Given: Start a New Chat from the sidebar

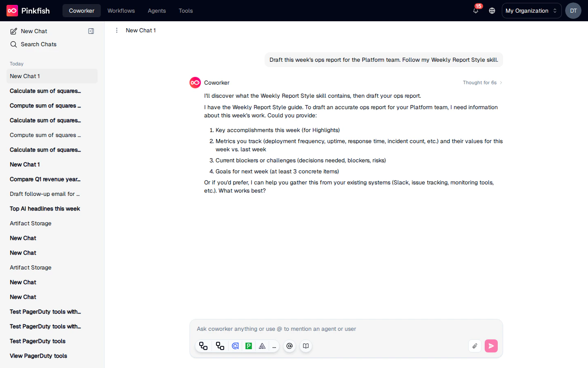Looking at the screenshot, I should pos(29,31).
